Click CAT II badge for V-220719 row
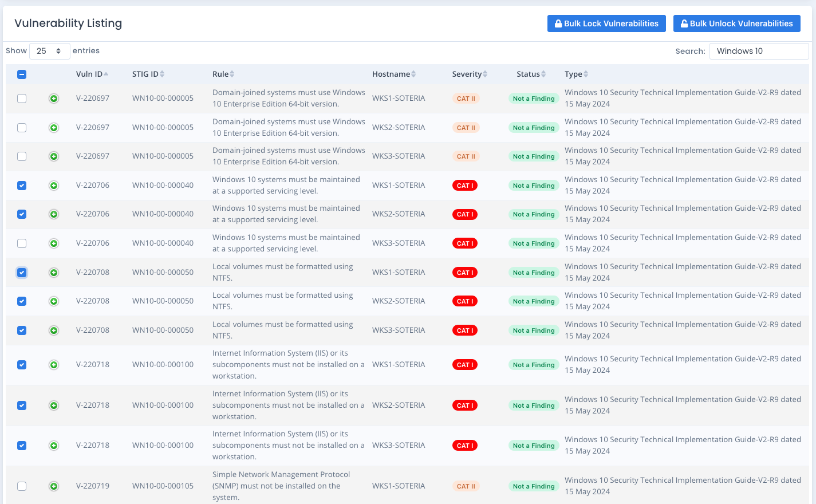This screenshot has width=816, height=504. (x=466, y=486)
